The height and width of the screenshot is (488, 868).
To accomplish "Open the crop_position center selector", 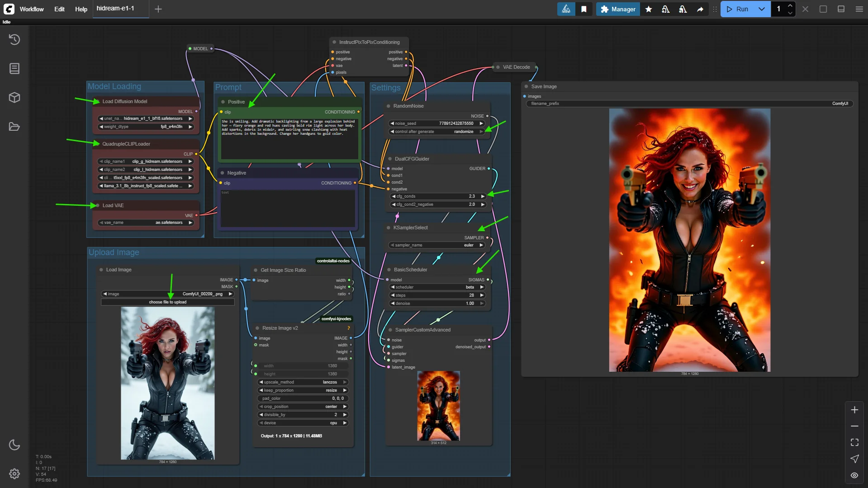I will pos(303,407).
